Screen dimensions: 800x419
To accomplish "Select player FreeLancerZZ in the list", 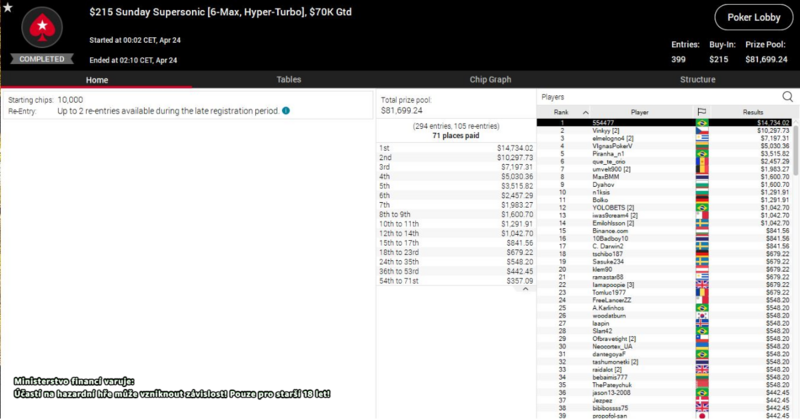I will 612,300.
